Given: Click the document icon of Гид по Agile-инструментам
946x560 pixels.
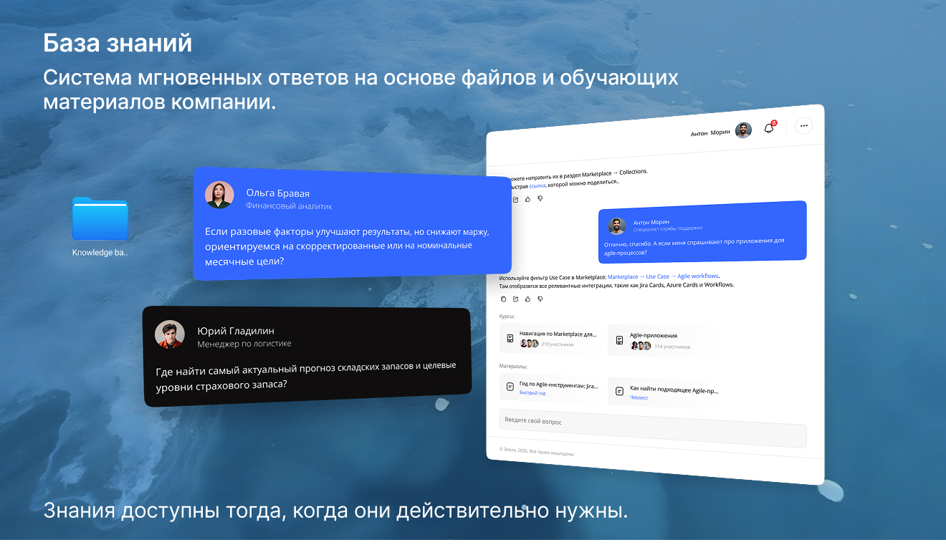Looking at the screenshot, I should (x=510, y=387).
